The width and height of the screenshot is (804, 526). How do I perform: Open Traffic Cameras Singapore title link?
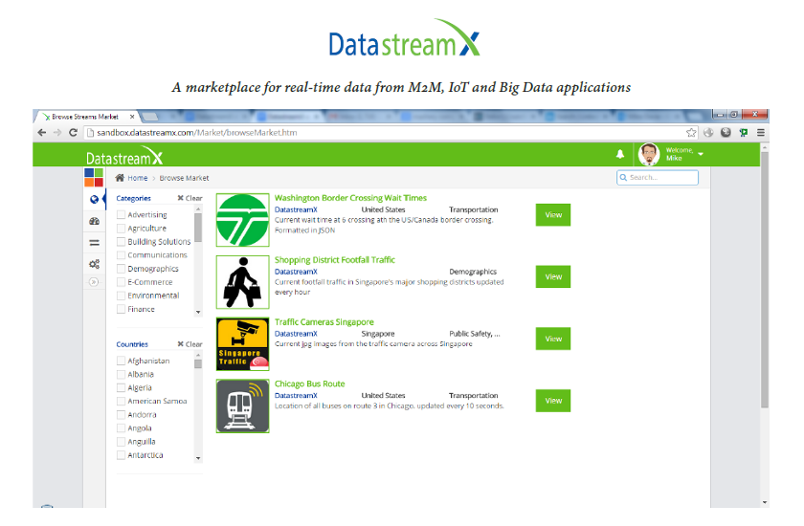pyautogui.click(x=324, y=322)
